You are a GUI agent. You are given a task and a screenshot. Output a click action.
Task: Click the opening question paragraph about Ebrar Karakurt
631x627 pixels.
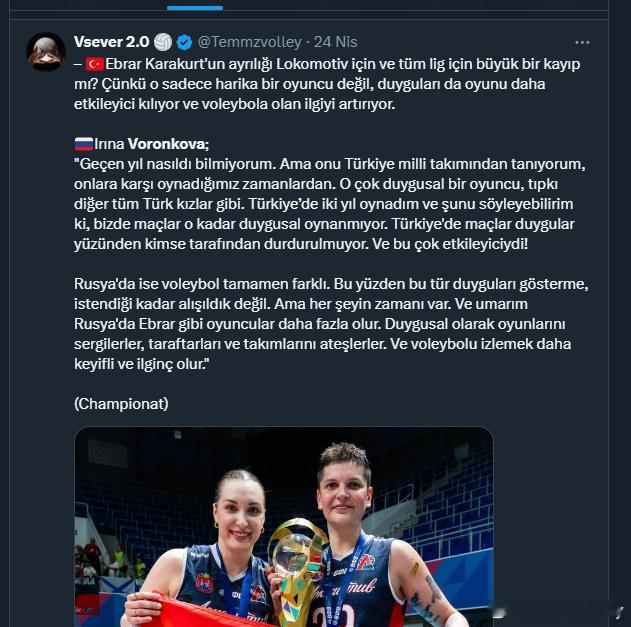[327, 84]
